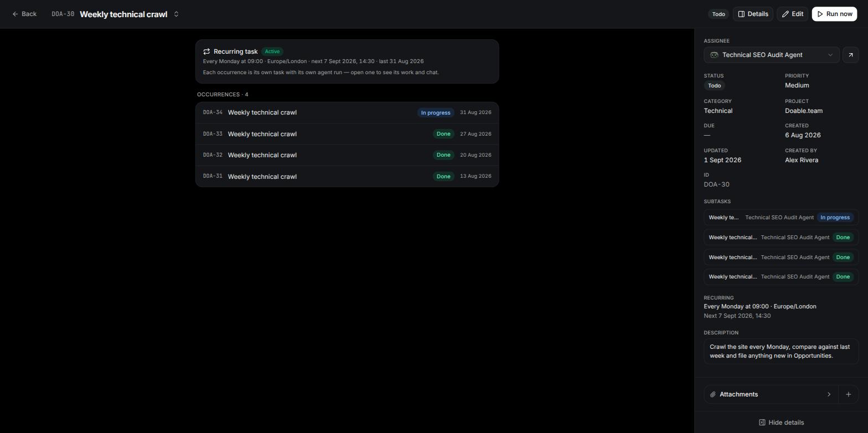Click the Created by Alex Rivera value
Image resolution: width=868 pixels, height=433 pixels.
click(802, 160)
